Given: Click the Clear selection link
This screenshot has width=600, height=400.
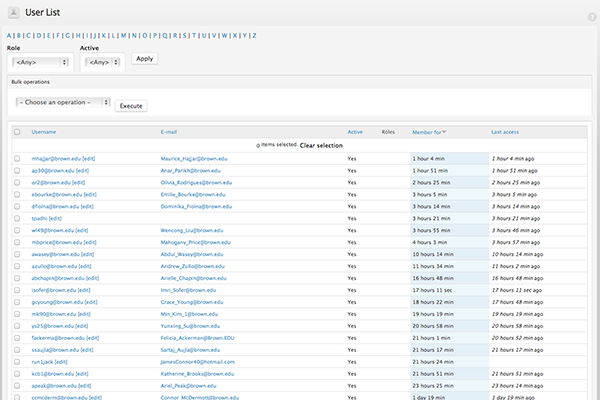Looking at the screenshot, I should point(321,145).
